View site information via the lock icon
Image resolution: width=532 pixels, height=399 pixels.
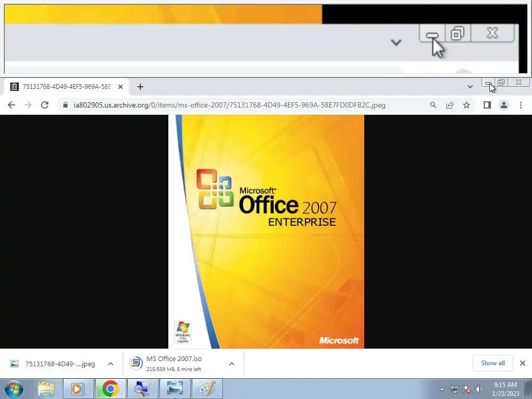coord(65,105)
